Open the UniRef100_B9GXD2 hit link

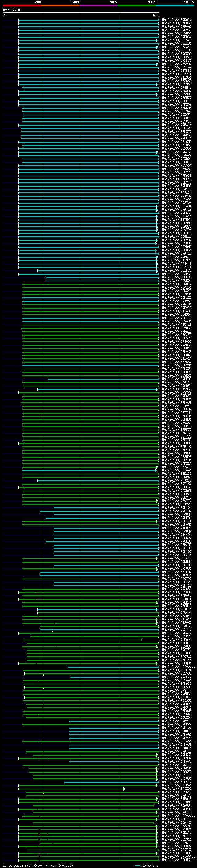(x=176, y=54)
